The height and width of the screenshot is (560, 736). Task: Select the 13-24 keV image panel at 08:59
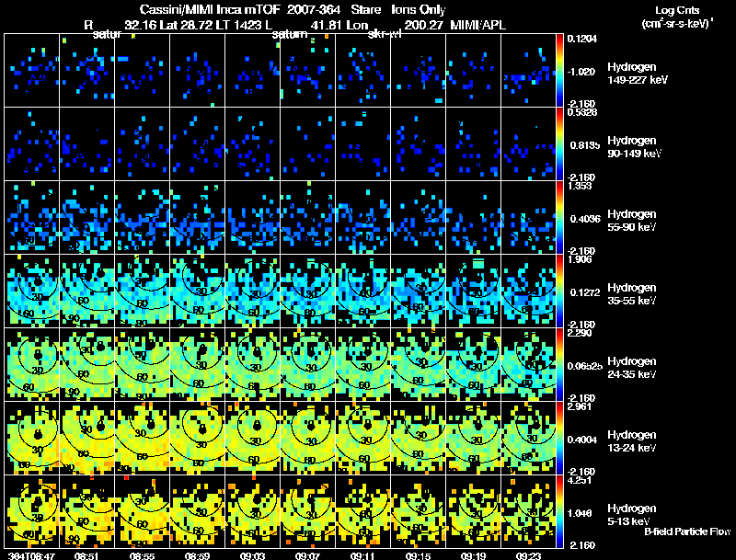pyautogui.click(x=197, y=439)
